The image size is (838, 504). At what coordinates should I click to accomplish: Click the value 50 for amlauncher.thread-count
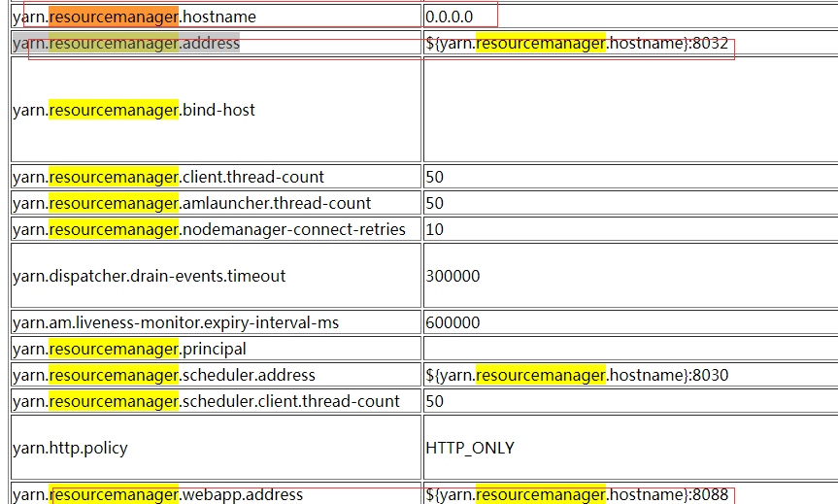pos(434,203)
